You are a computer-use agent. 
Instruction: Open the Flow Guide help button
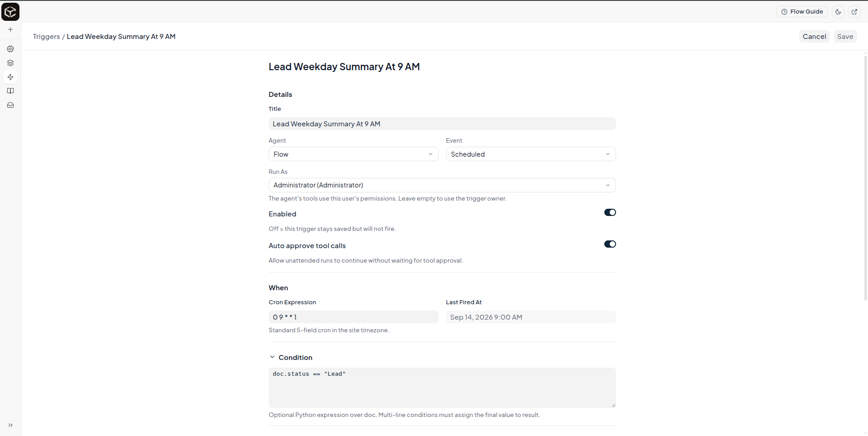pyautogui.click(x=802, y=12)
